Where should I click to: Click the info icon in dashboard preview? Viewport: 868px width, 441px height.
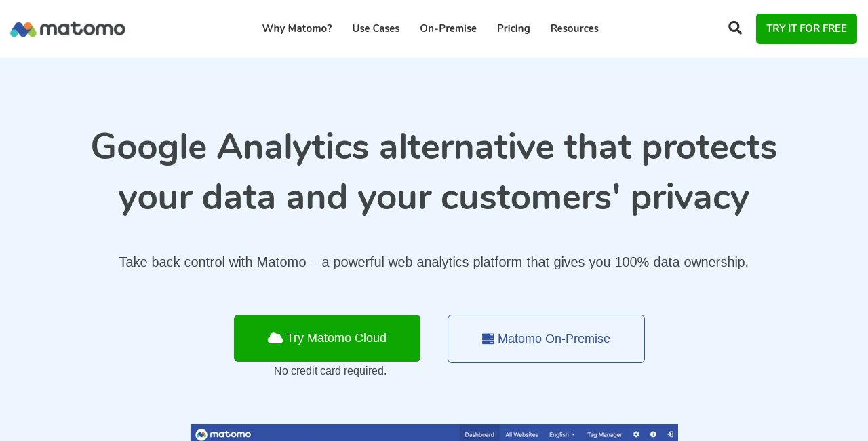click(653, 434)
